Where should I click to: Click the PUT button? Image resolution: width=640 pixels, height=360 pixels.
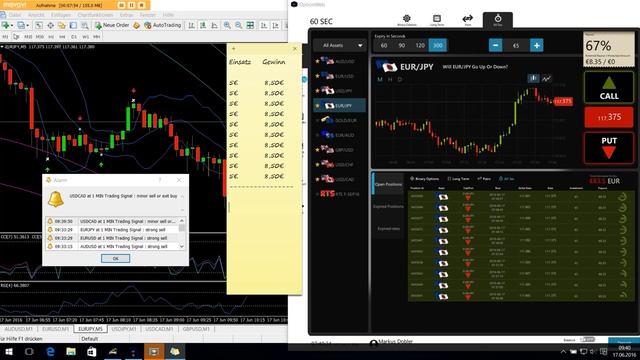pyautogui.click(x=609, y=148)
